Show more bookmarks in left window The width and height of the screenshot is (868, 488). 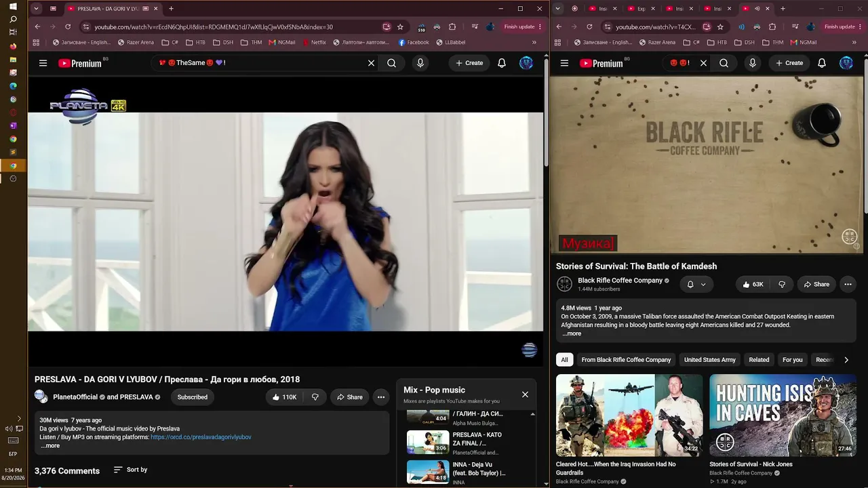coord(534,42)
